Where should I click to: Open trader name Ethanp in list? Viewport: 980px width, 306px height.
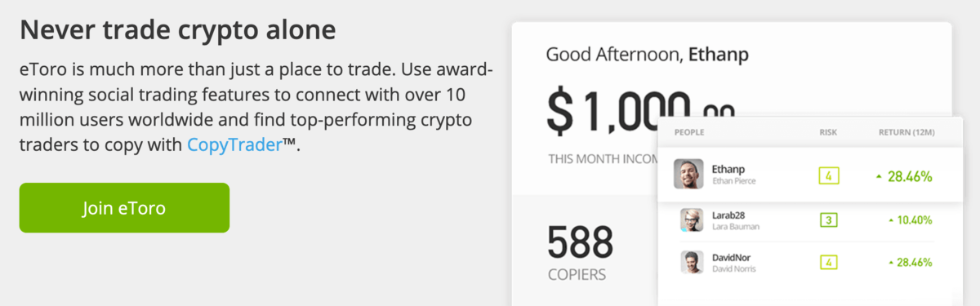click(x=727, y=168)
